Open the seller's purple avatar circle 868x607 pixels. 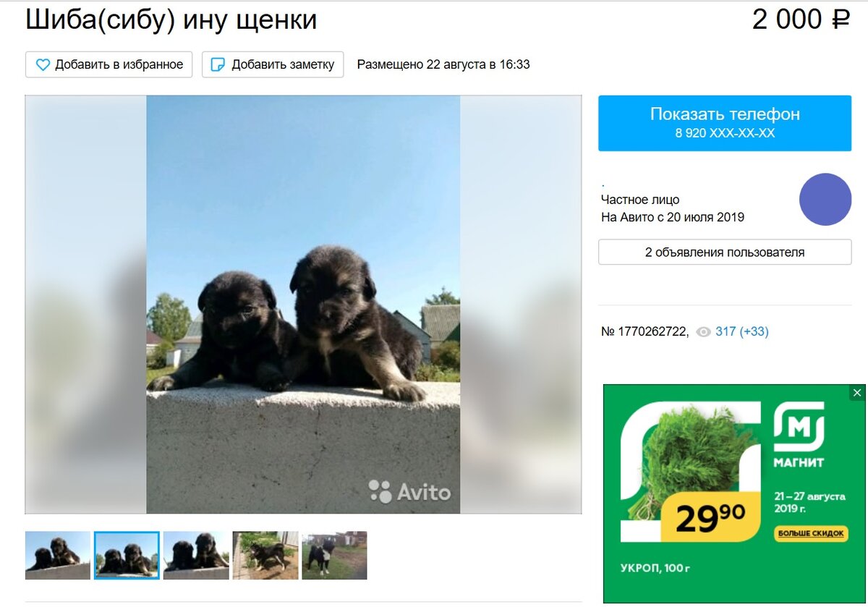825,199
